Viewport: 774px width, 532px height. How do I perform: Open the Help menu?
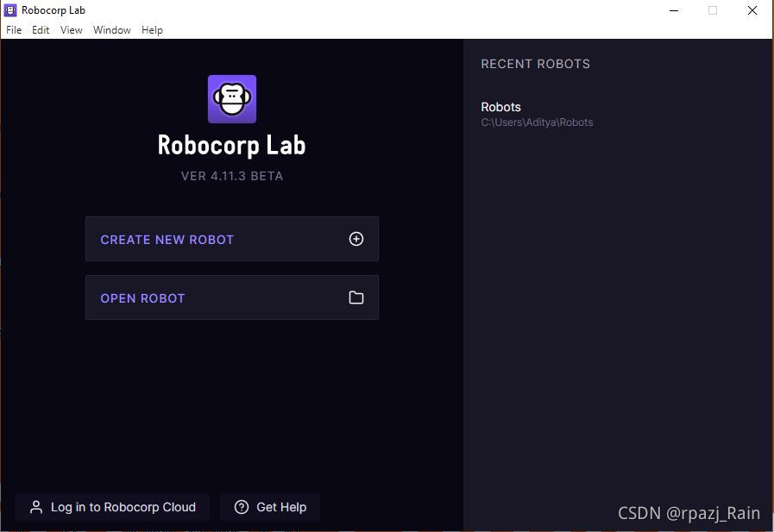tap(152, 30)
